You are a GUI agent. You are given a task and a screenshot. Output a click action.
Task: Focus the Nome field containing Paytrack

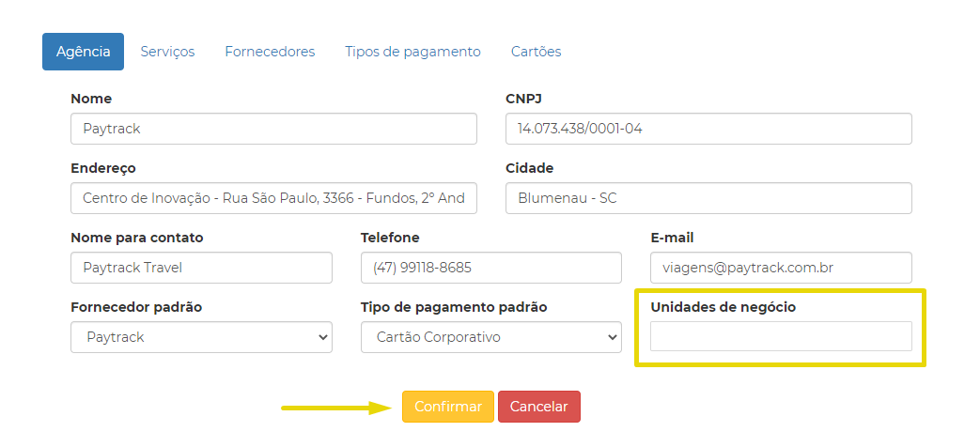(273, 129)
